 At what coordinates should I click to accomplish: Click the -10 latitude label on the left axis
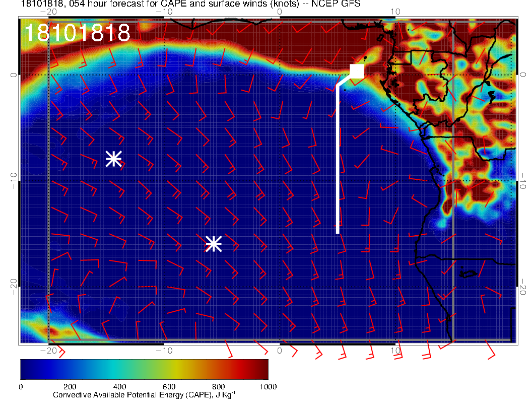click(13, 180)
